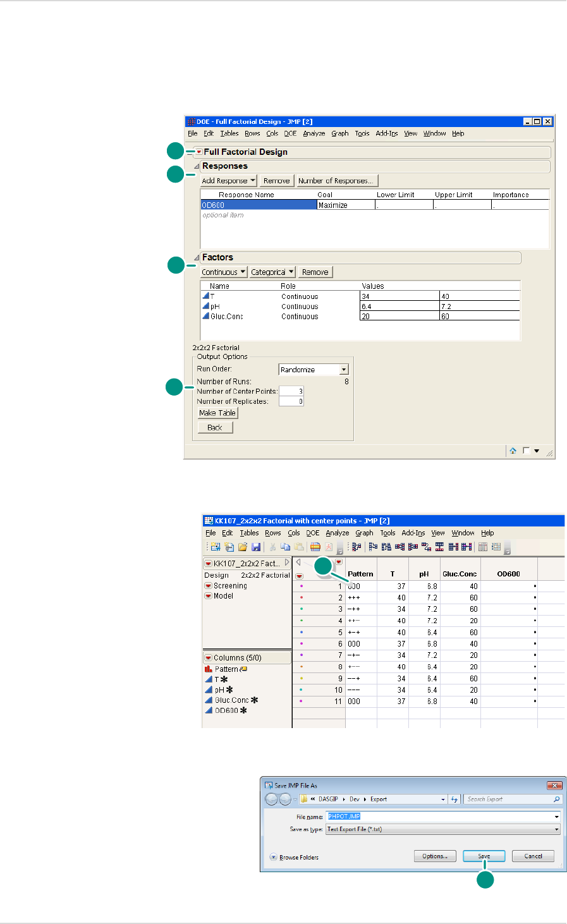The height and width of the screenshot is (924, 567).
Task: Click the Pattern column bar-chart icon
Action: [208, 669]
